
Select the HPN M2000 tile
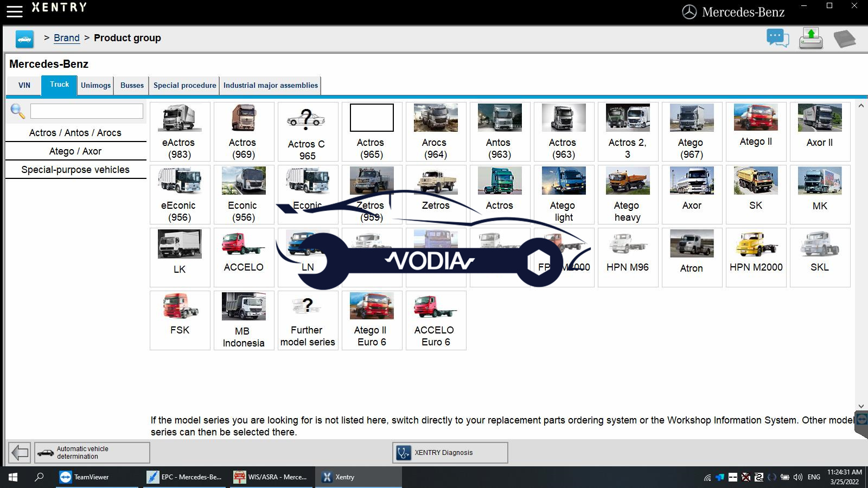[756, 258]
